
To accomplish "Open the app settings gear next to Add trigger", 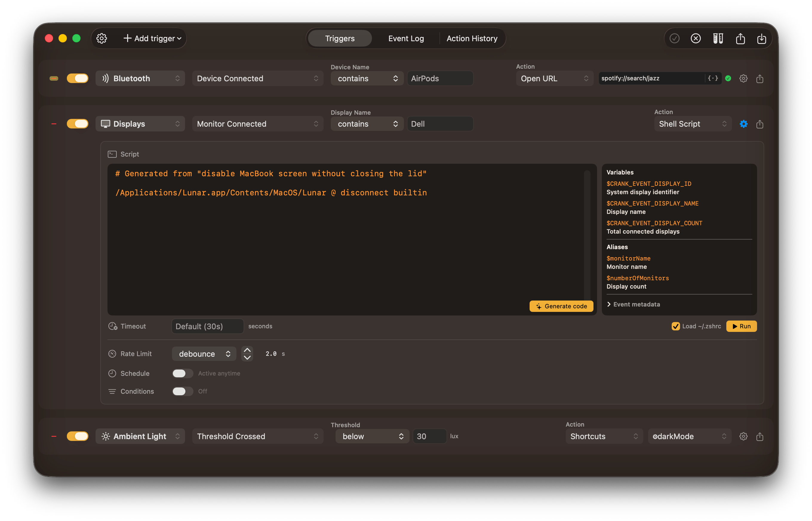I will [101, 38].
